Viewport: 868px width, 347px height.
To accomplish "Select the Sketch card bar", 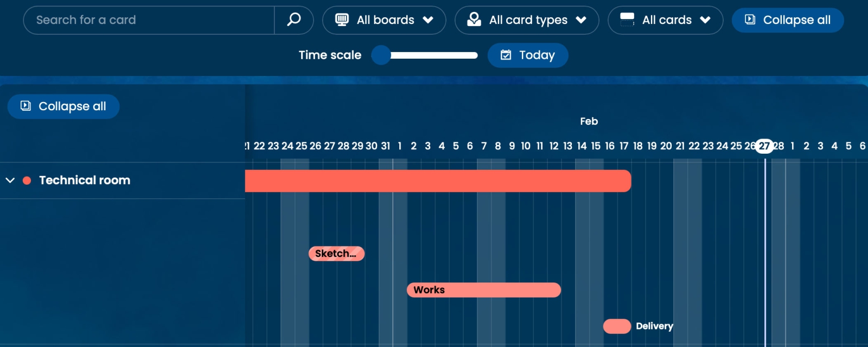I will point(336,254).
